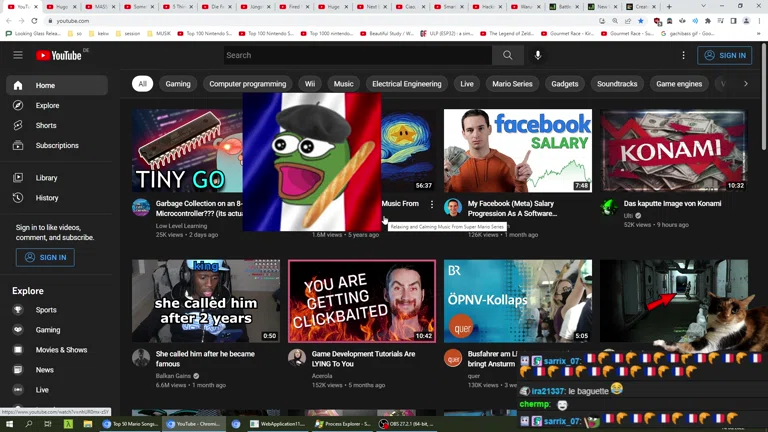The height and width of the screenshot is (432, 768).
Task: Select the Gaming filter chip
Action: (x=178, y=84)
